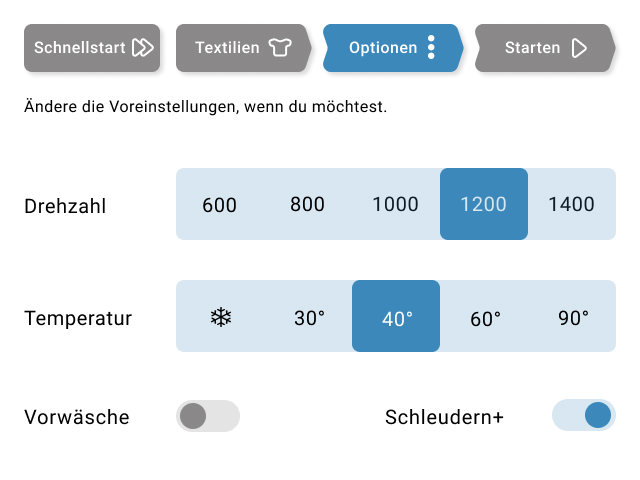Image resolution: width=640 pixels, height=480 pixels.
Task: Set Temperatur to 90°
Action: (x=572, y=316)
